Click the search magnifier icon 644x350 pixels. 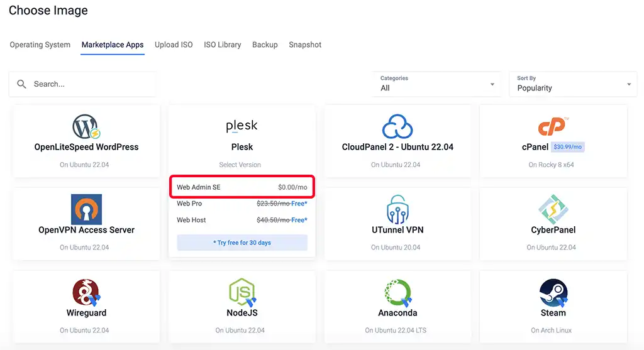coord(21,84)
